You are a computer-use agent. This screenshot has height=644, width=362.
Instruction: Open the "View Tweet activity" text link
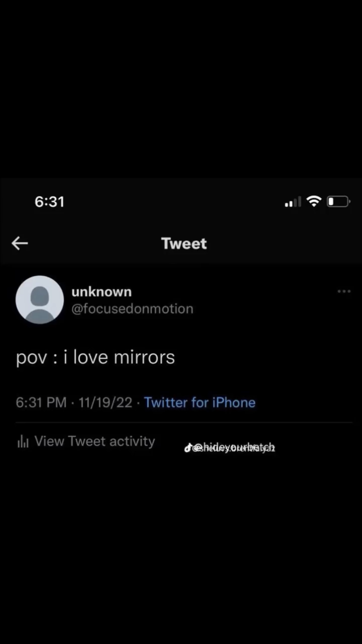pos(95,441)
